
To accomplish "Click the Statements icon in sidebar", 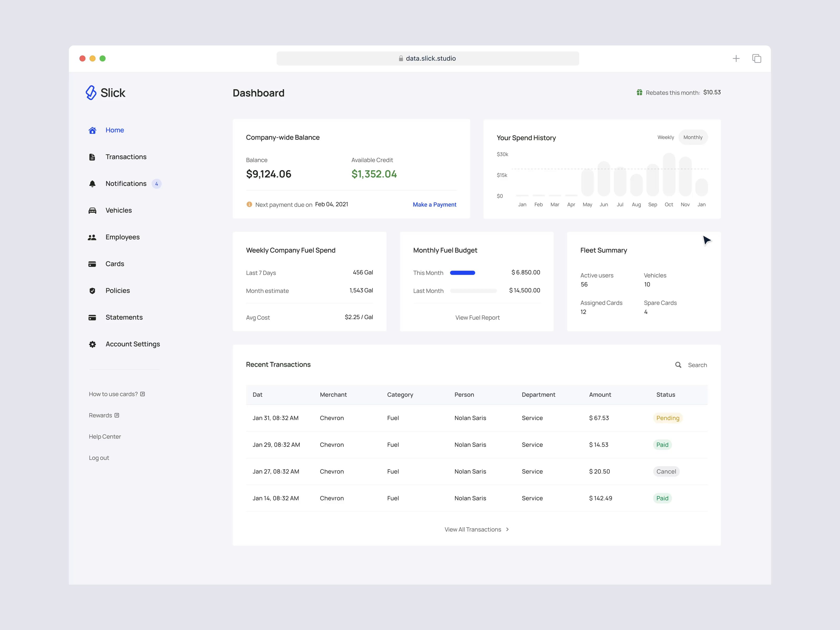I will tap(92, 317).
